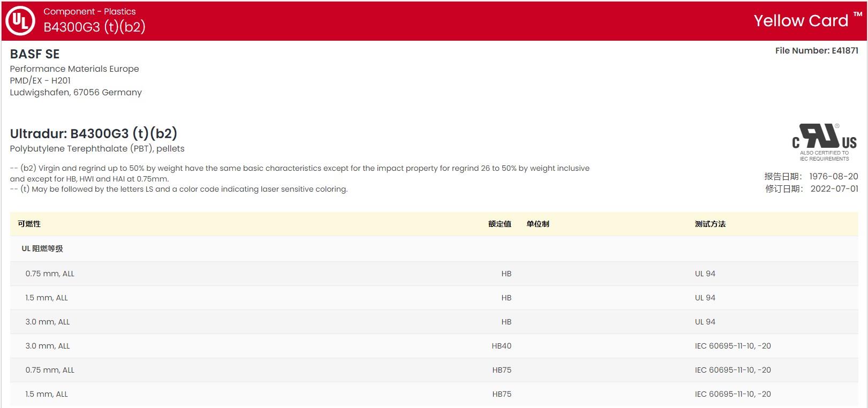Click the UL logo in the red header
Image resolution: width=868 pixels, height=408 pixels.
coord(20,21)
